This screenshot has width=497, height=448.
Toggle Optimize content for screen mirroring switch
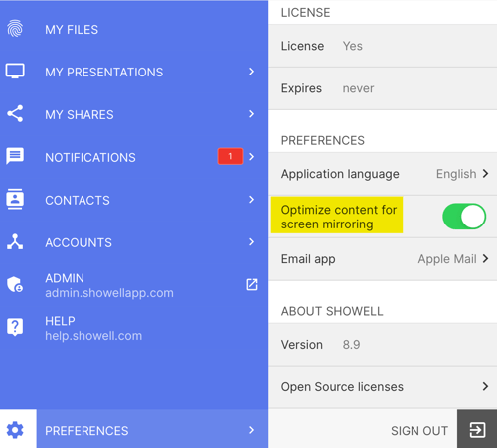(x=464, y=217)
